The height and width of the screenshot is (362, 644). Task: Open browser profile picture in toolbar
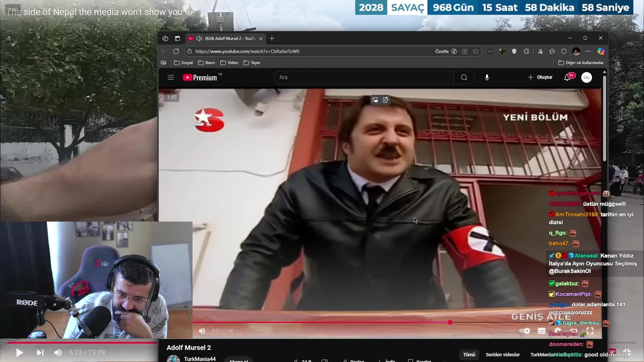click(x=576, y=51)
